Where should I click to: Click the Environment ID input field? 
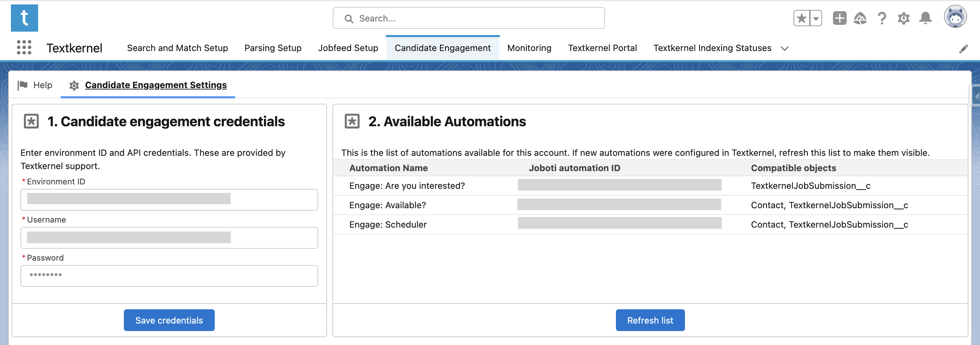169,199
